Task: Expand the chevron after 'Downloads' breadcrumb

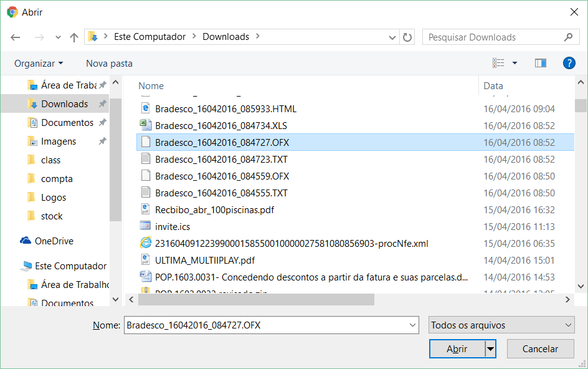Action: pos(258,36)
